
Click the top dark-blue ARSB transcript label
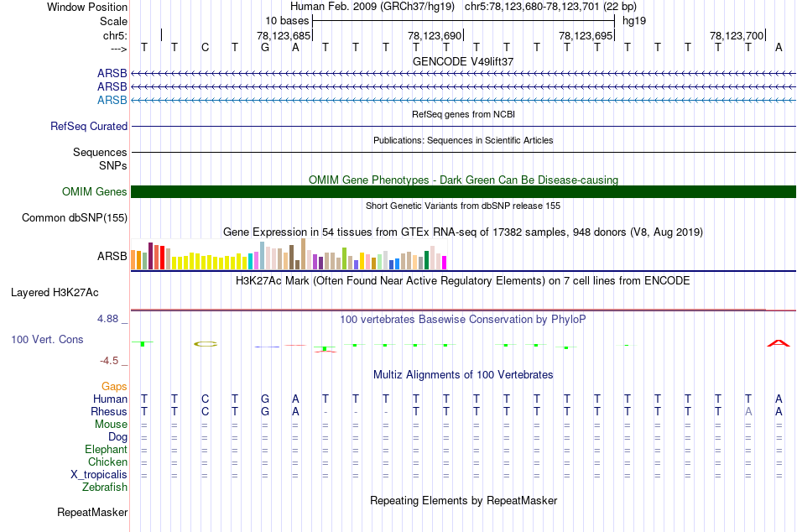point(112,73)
